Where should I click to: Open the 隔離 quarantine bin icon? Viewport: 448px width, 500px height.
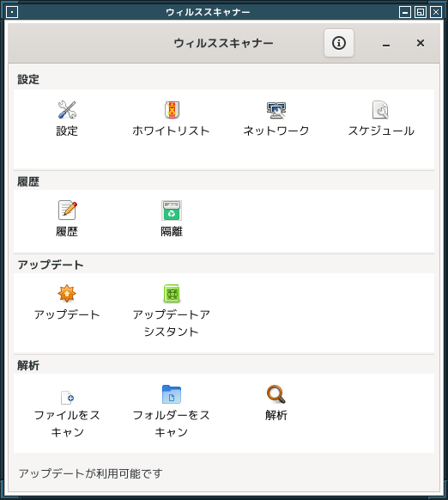point(172,210)
